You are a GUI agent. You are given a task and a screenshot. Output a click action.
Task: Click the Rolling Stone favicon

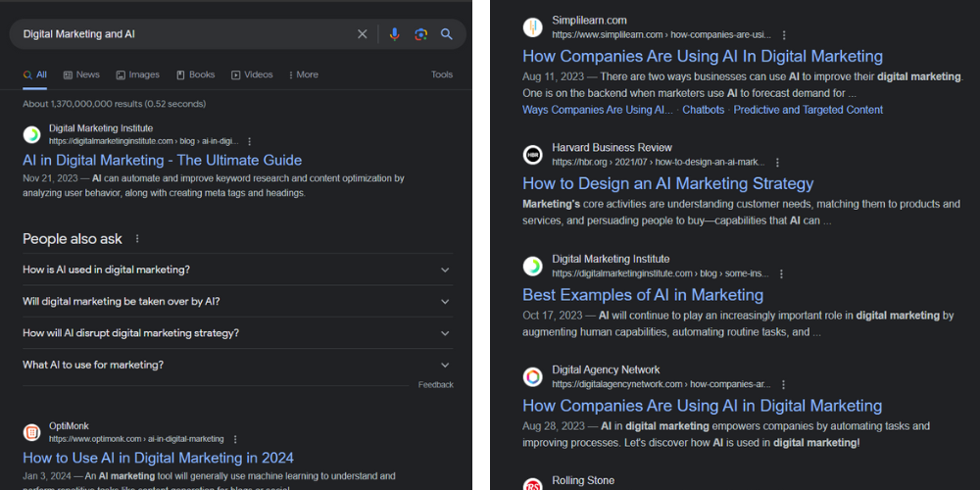pos(532,485)
